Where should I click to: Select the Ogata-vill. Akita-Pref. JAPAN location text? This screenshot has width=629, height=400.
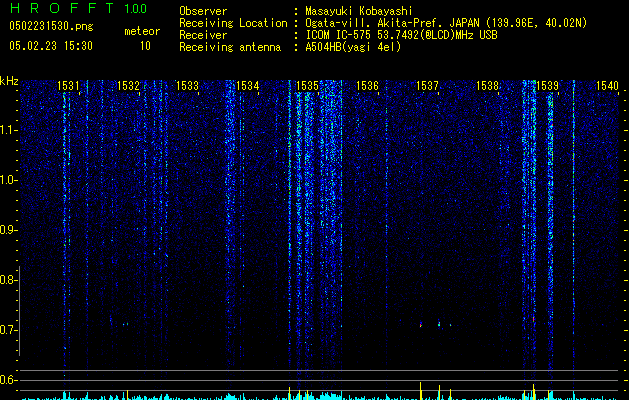[x=446, y=23]
